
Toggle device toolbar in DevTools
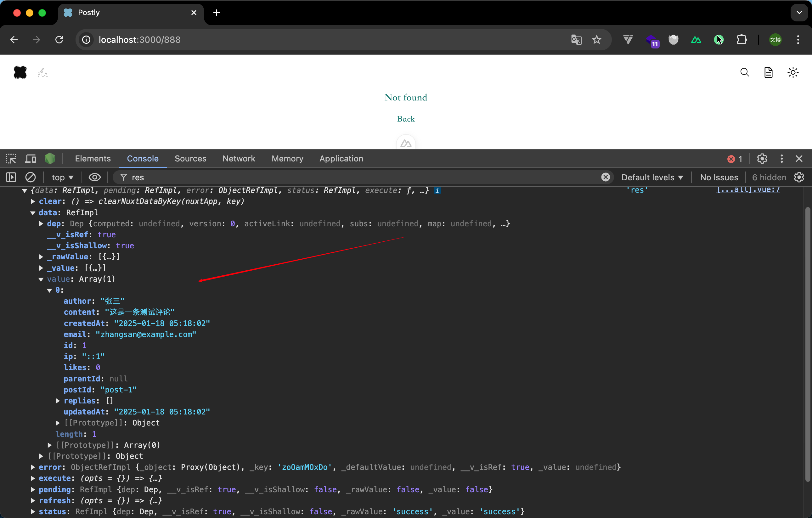pyautogui.click(x=31, y=159)
